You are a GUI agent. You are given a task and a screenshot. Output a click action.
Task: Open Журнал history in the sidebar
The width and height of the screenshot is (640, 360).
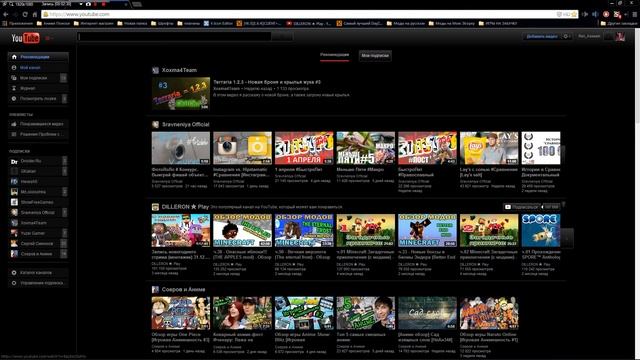pos(38,88)
